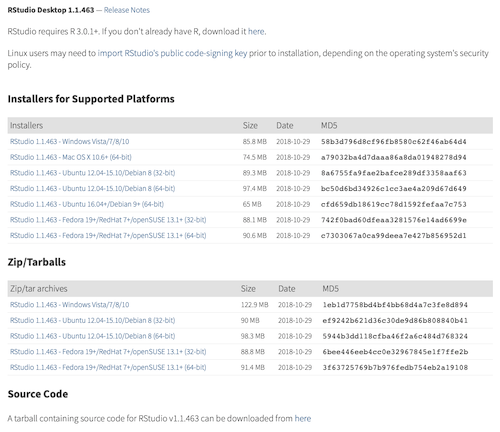The image size is (500, 432).
Task: Download Fedora 19+/RedHat 7+ (64-bit) installer
Action: pyautogui.click(x=108, y=236)
